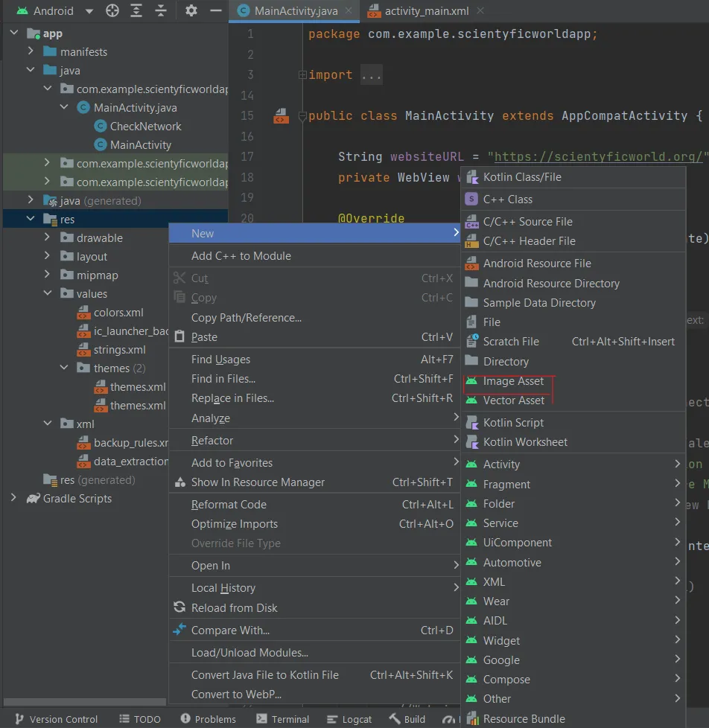Collapse the app module node
The width and height of the screenshot is (709, 728).
coord(14,33)
